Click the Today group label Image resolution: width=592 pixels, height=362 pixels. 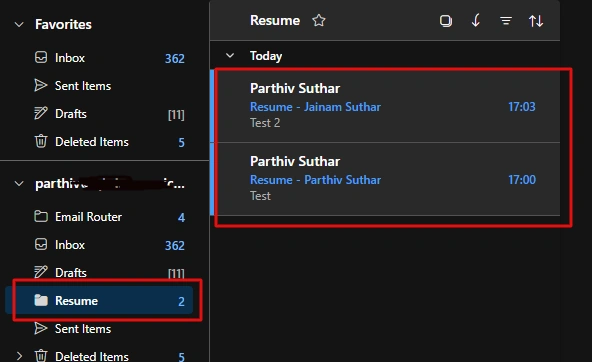coord(266,56)
